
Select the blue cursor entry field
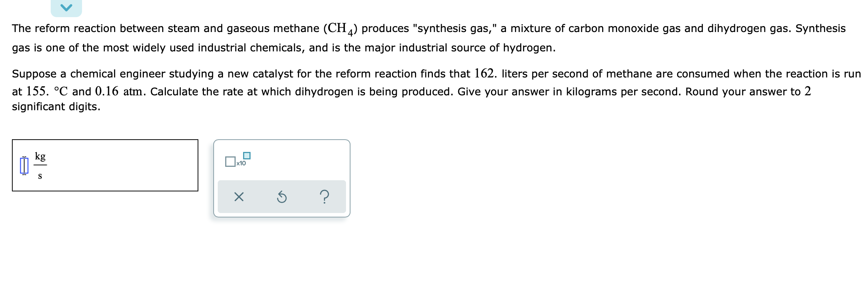tap(24, 166)
